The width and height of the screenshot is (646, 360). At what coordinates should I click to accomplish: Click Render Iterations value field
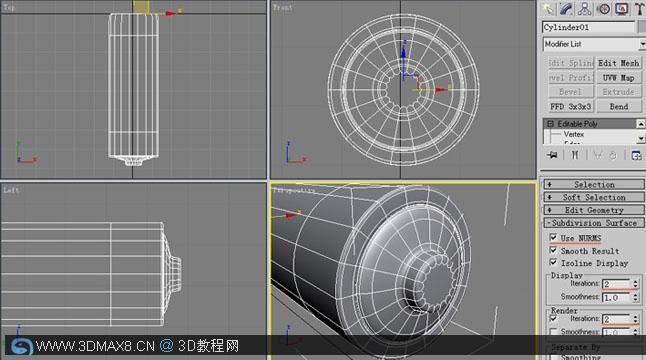(x=616, y=319)
